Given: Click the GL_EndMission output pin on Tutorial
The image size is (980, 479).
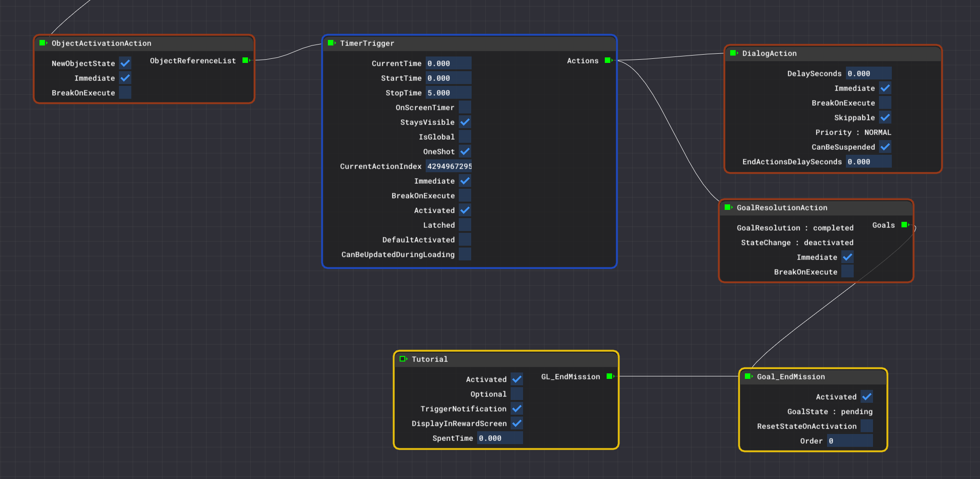Looking at the screenshot, I should 610,377.
